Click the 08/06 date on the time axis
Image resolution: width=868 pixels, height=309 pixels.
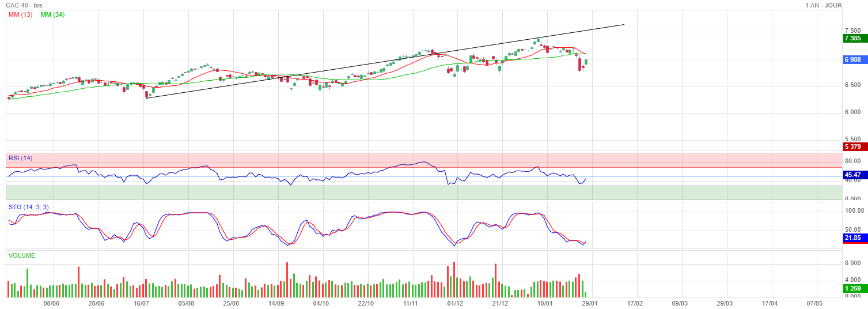(51, 303)
